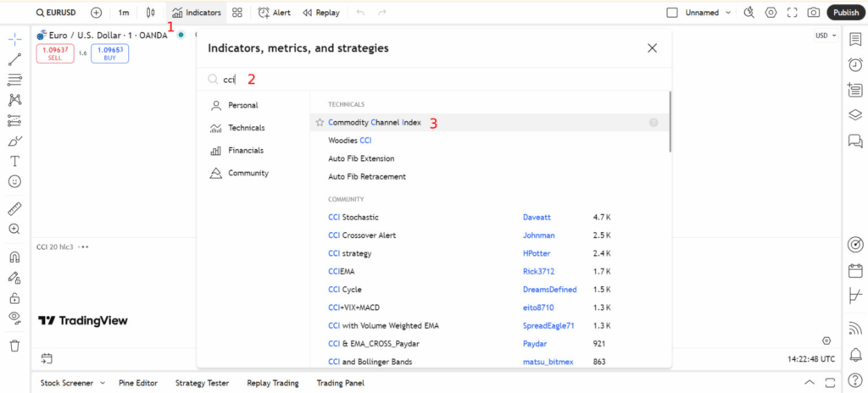This screenshot has height=393, width=868.
Task: Toggle the eye hide drawings icon
Action: 14,318
